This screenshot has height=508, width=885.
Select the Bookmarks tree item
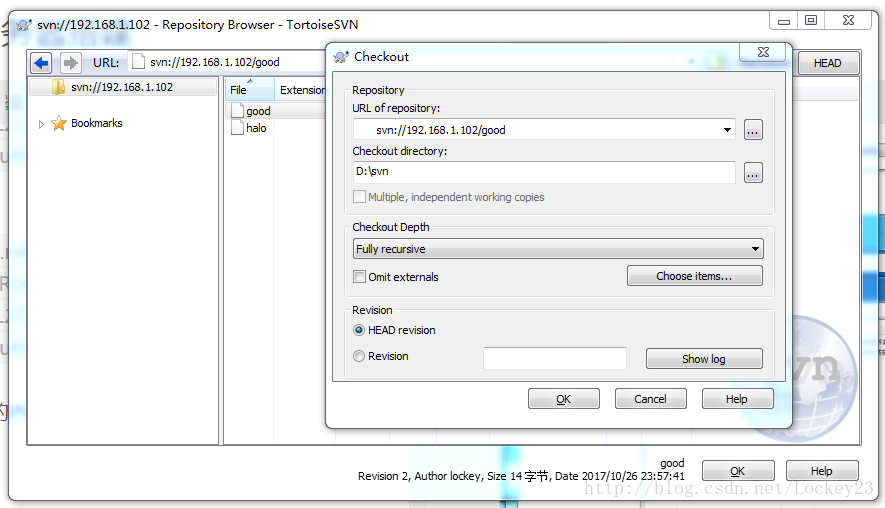click(97, 123)
